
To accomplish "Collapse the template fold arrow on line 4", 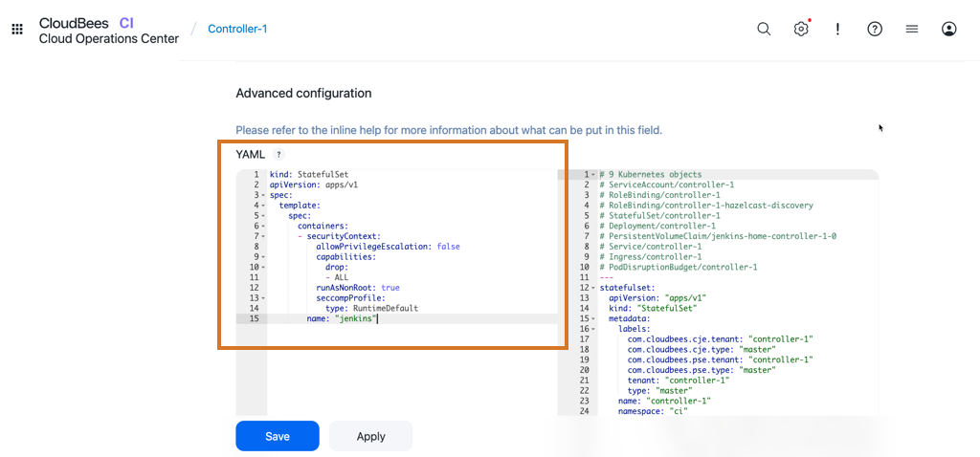I will [x=263, y=206].
